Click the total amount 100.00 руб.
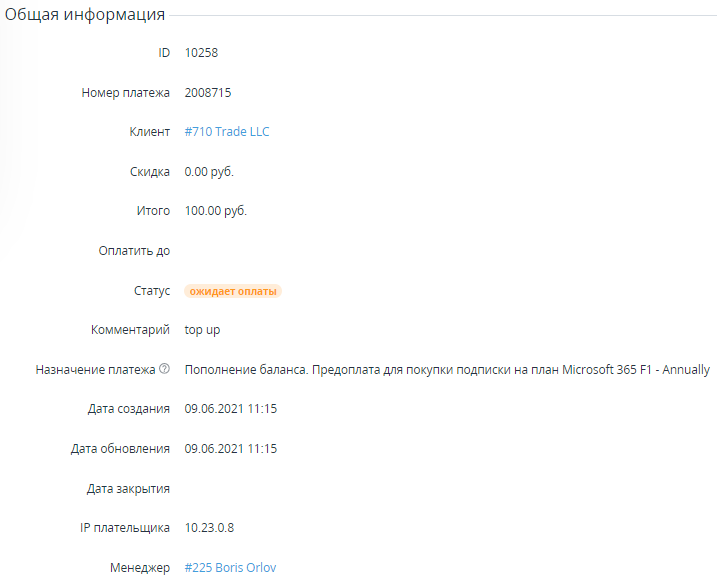The width and height of the screenshot is (717, 576). click(x=215, y=211)
